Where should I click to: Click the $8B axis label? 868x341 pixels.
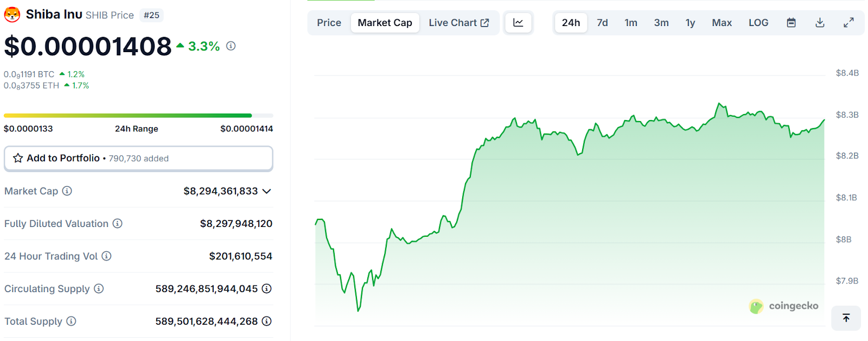click(844, 239)
